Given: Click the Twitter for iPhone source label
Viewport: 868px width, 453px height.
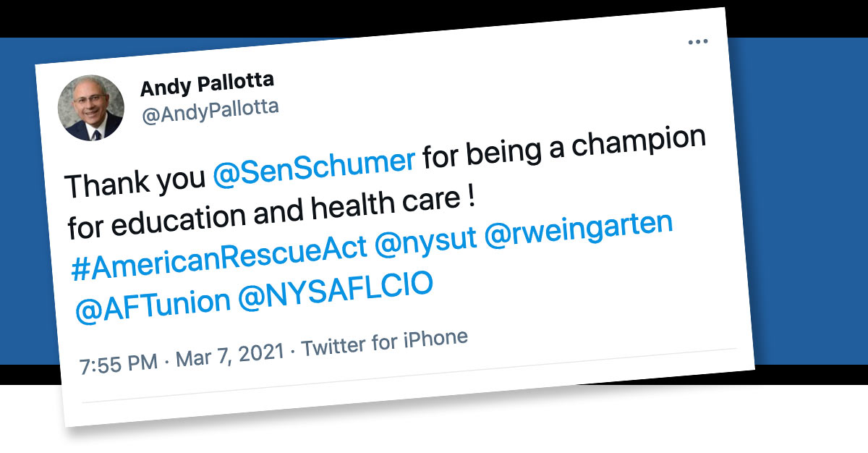Looking at the screenshot, I should coord(384,342).
